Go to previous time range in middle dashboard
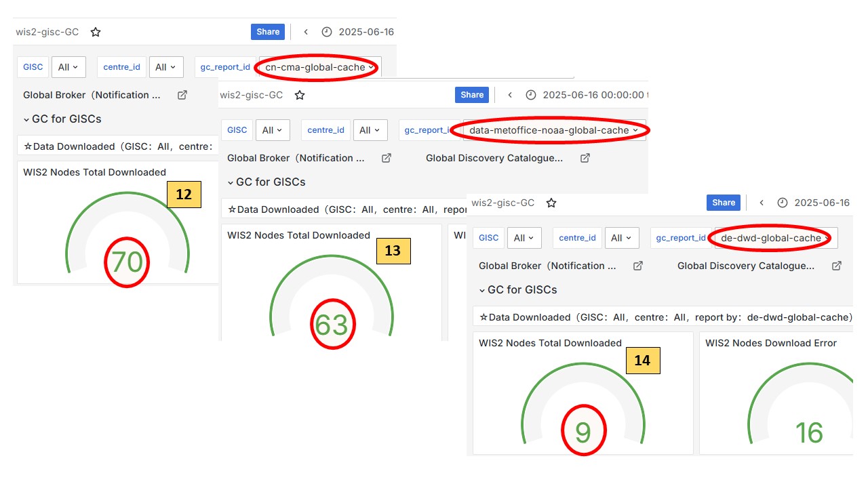The width and height of the screenshot is (868, 488). click(510, 95)
